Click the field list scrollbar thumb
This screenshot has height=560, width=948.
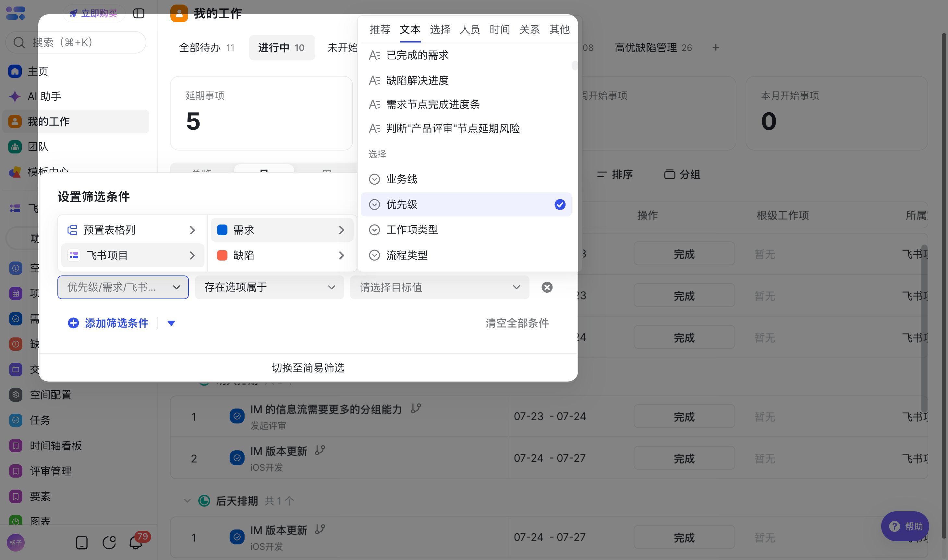coord(575,65)
